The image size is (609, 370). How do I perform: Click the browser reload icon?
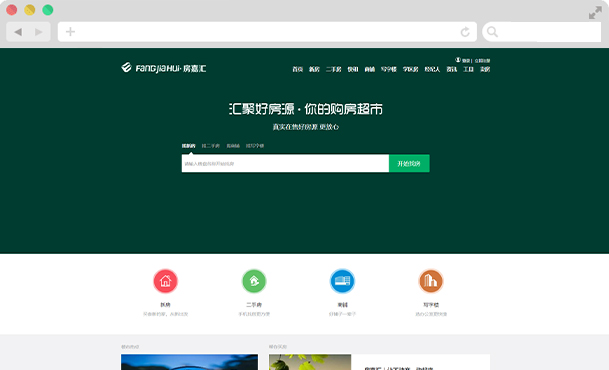[465, 32]
